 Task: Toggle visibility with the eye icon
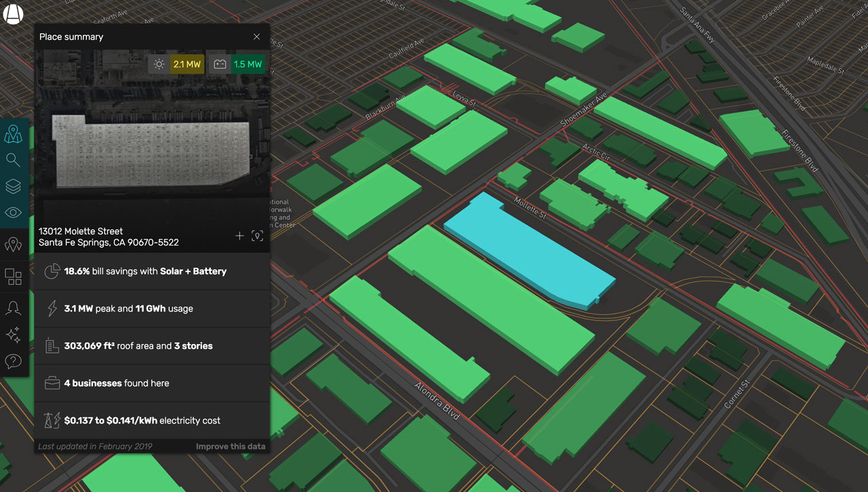pyautogui.click(x=13, y=213)
